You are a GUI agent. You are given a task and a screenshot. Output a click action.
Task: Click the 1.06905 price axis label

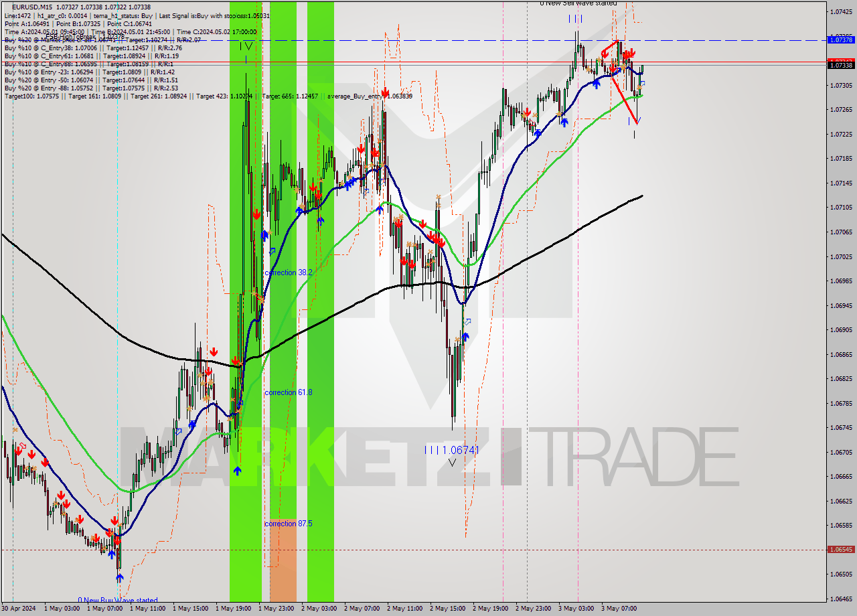point(841,329)
